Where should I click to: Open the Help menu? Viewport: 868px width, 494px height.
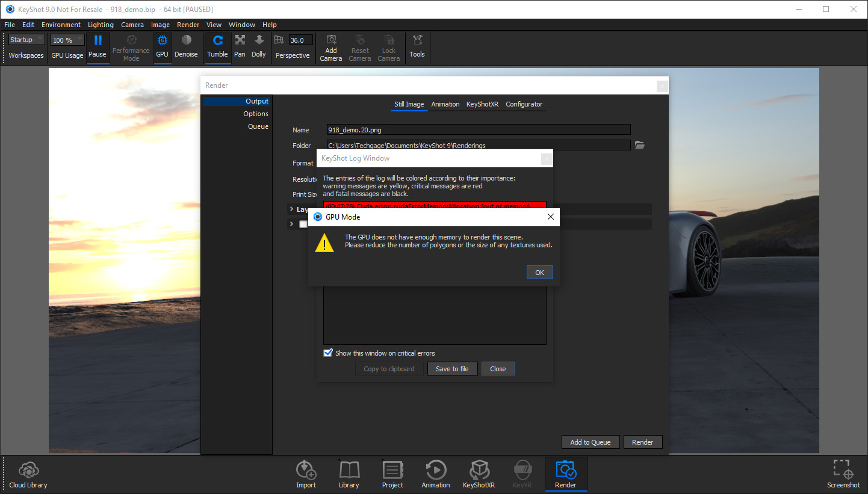[270, 25]
